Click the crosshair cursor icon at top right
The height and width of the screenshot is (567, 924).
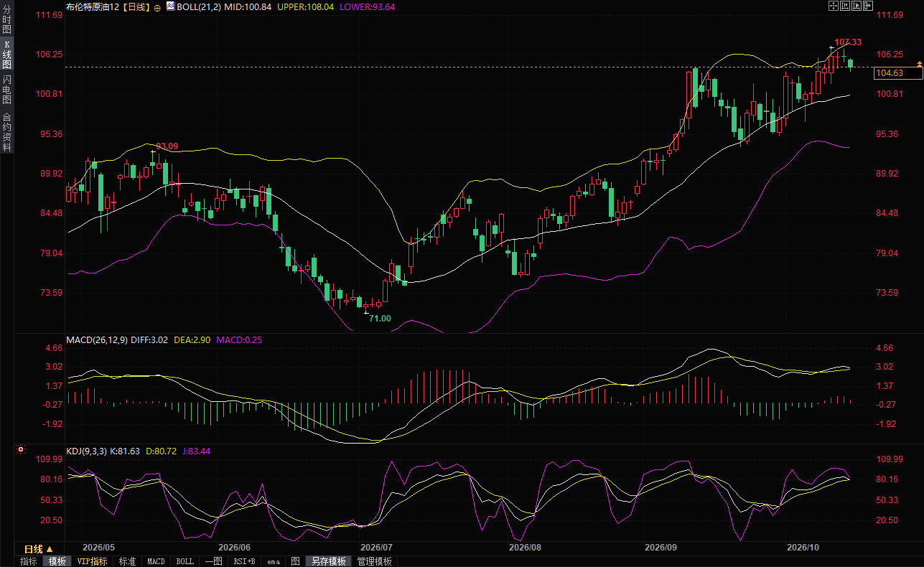coord(834,6)
